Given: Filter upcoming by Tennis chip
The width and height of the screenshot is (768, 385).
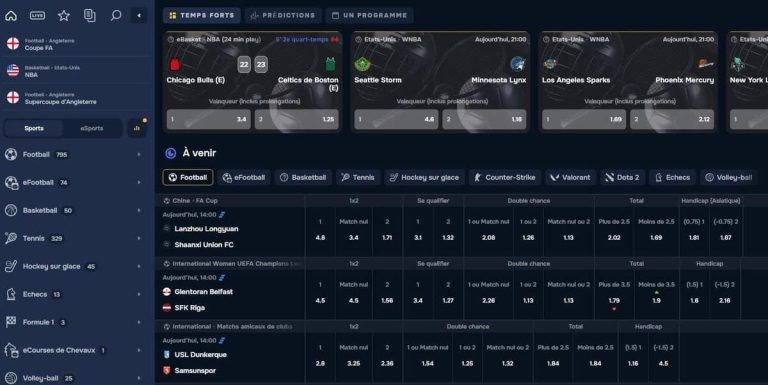Looking at the screenshot, I should coord(358,177).
